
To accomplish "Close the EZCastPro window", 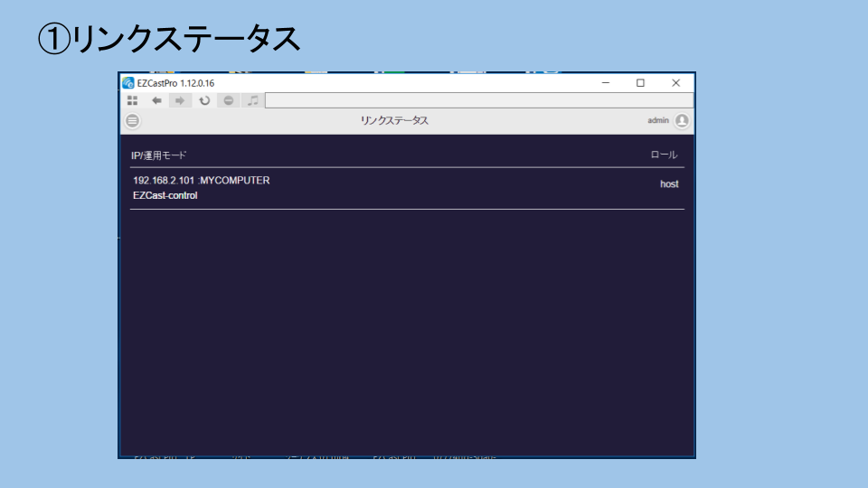I will tap(675, 83).
